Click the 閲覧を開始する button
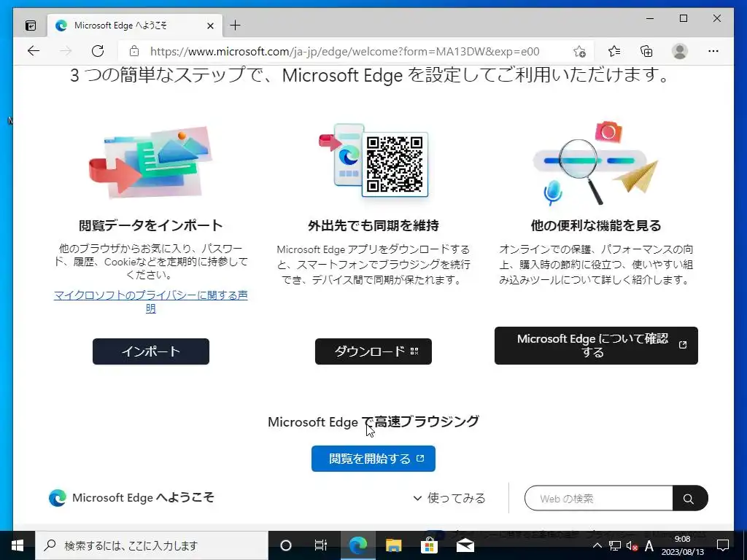 click(373, 459)
